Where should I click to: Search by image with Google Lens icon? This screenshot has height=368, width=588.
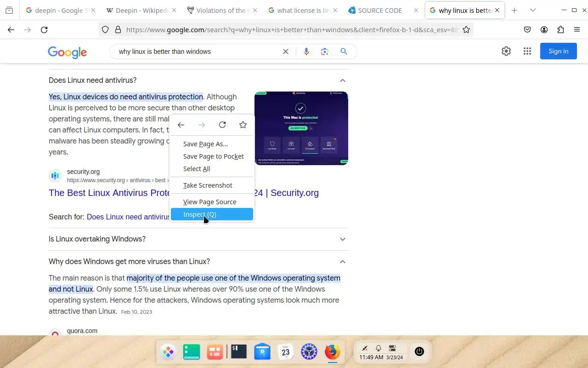(325, 52)
